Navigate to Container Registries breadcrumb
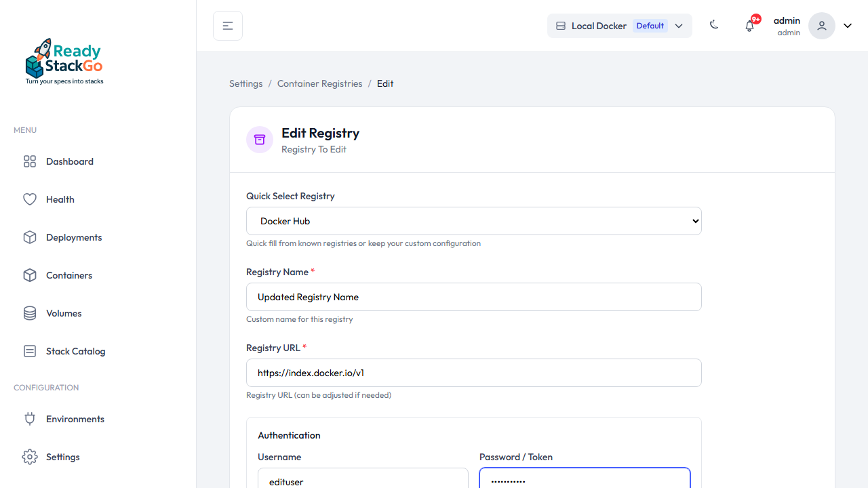This screenshot has width=868, height=488. point(319,83)
